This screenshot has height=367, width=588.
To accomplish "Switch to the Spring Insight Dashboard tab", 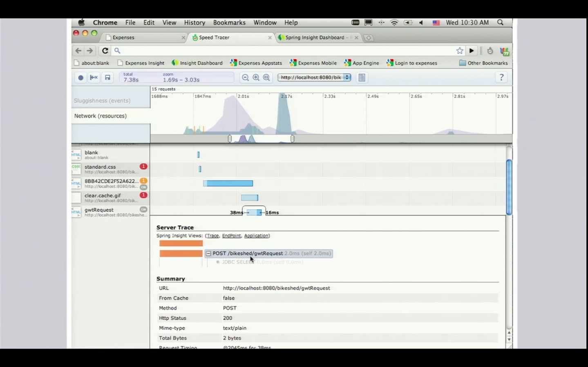I will pyautogui.click(x=315, y=38).
